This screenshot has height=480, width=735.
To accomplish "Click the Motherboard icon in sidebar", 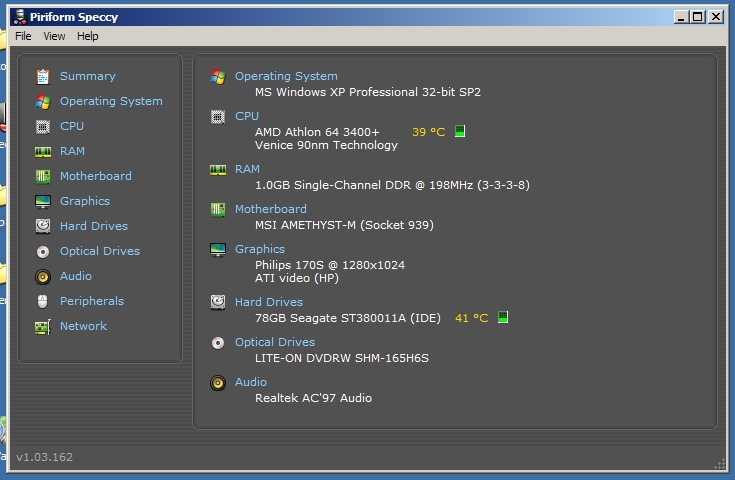I will 43,176.
